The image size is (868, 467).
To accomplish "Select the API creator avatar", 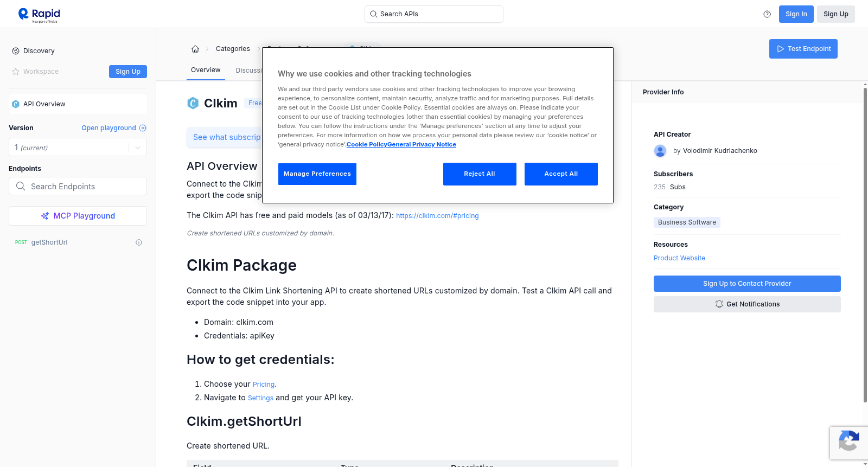I will click(x=660, y=151).
